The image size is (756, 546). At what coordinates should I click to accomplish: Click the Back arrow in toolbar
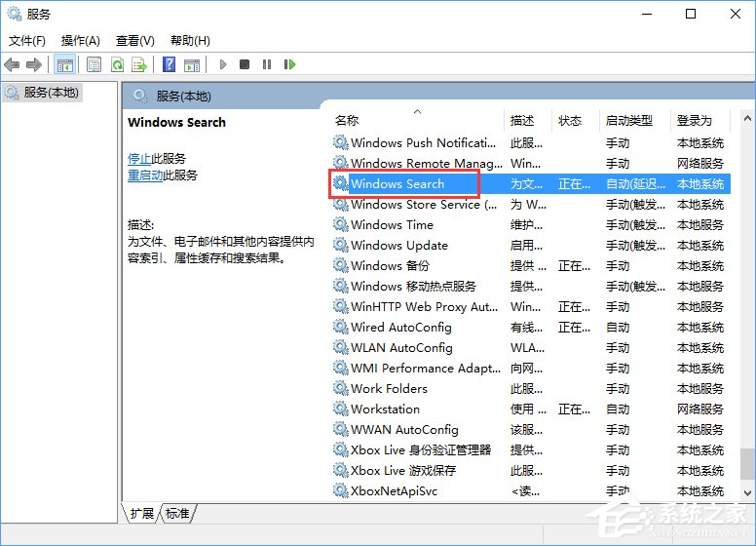pos(12,64)
